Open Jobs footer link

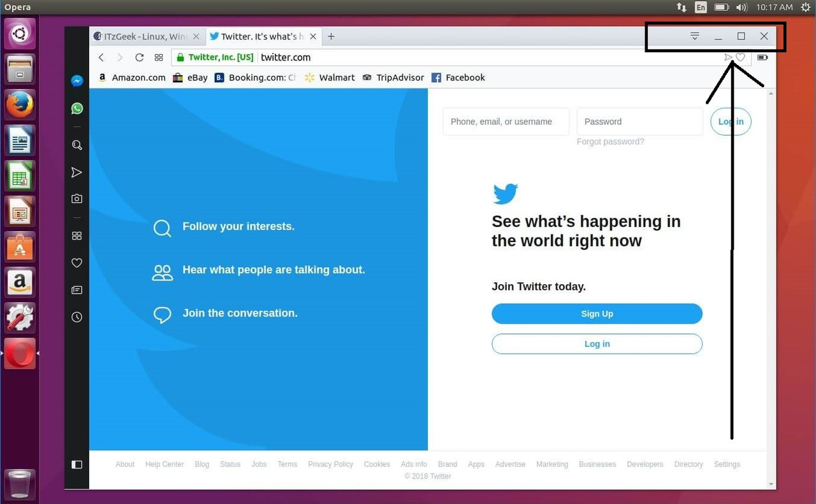[259, 464]
